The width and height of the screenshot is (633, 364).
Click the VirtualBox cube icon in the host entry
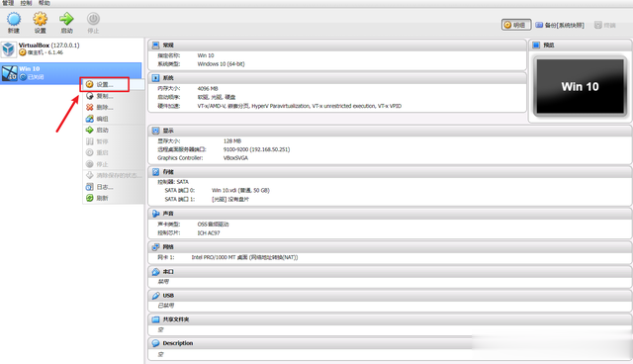[9, 49]
